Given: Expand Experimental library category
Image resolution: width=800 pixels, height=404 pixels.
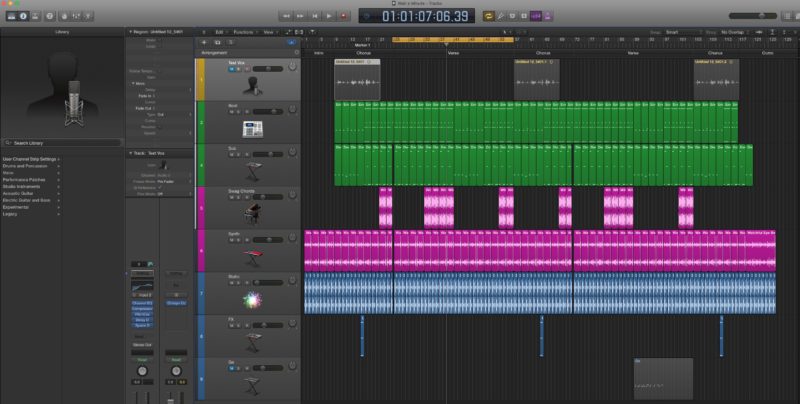Looking at the screenshot, I should 31,208.
